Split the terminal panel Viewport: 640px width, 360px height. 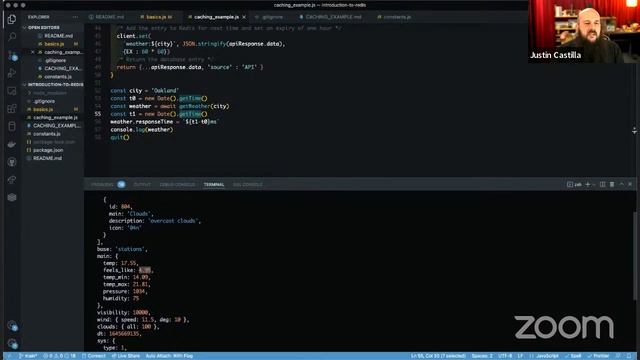(602, 184)
